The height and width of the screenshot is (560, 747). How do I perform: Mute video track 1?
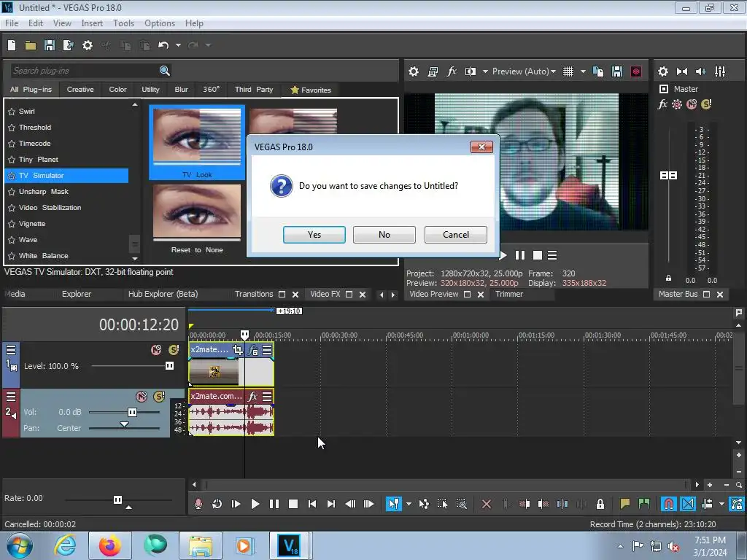click(x=156, y=350)
